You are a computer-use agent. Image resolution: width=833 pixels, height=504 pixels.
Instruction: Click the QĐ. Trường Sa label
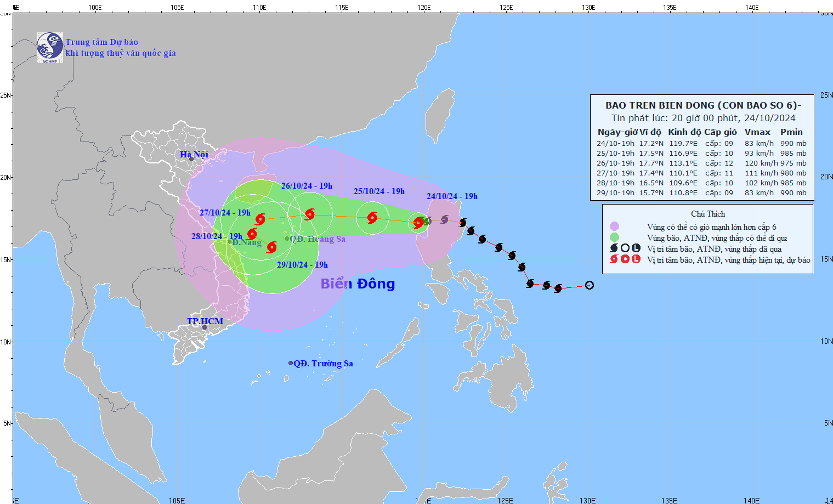(x=323, y=364)
